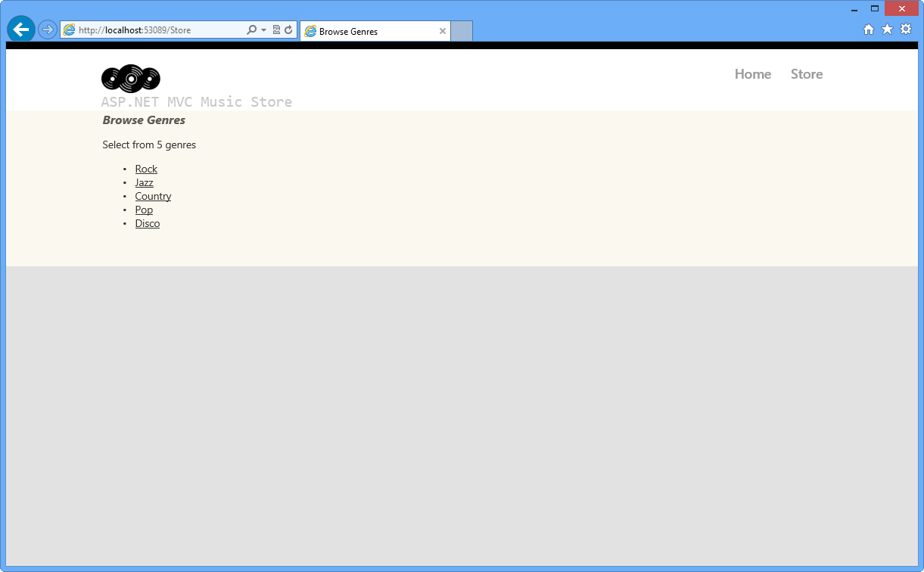This screenshot has height=572, width=924.
Task: Open a new browser tab
Action: tap(462, 31)
